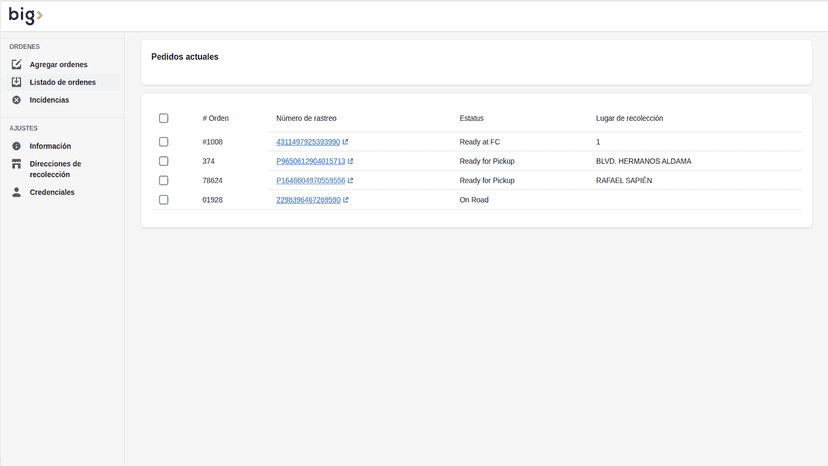Click external link icon beside 2298396467269590
The width and height of the screenshot is (828, 466).
point(346,200)
